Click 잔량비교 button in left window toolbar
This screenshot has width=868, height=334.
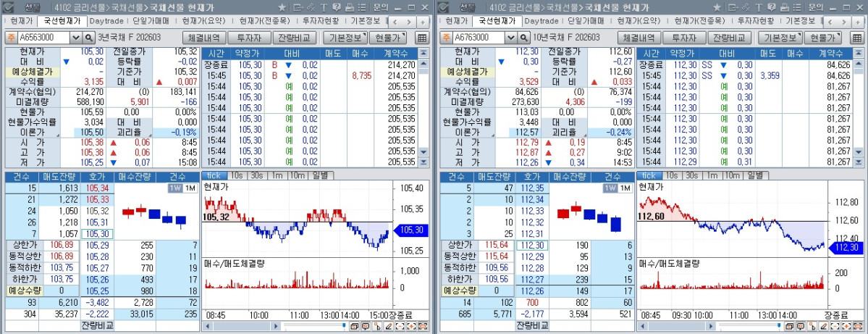click(x=294, y=38)
